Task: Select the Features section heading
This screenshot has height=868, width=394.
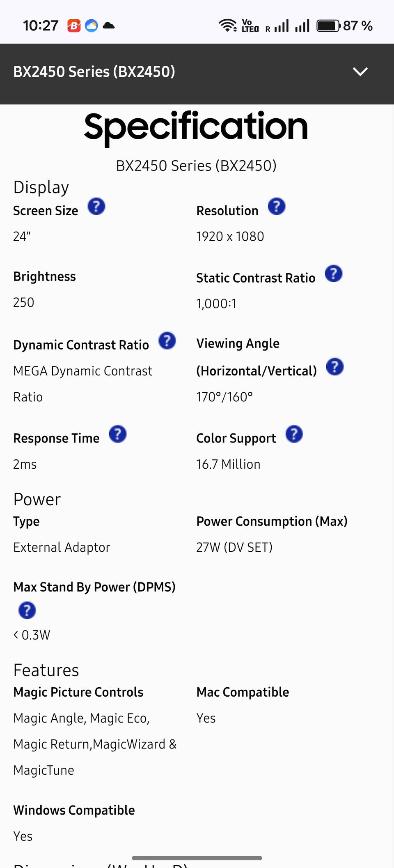Action: click(46, 670)
